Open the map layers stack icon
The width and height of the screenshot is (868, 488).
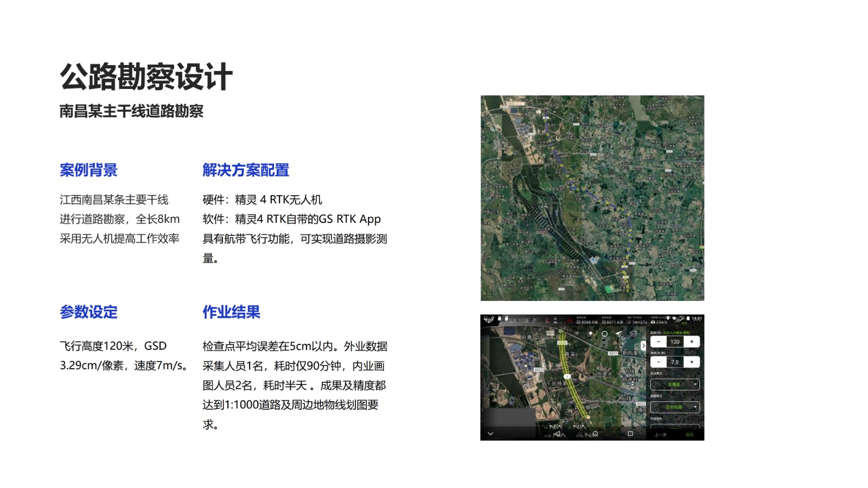coord(633,334)
